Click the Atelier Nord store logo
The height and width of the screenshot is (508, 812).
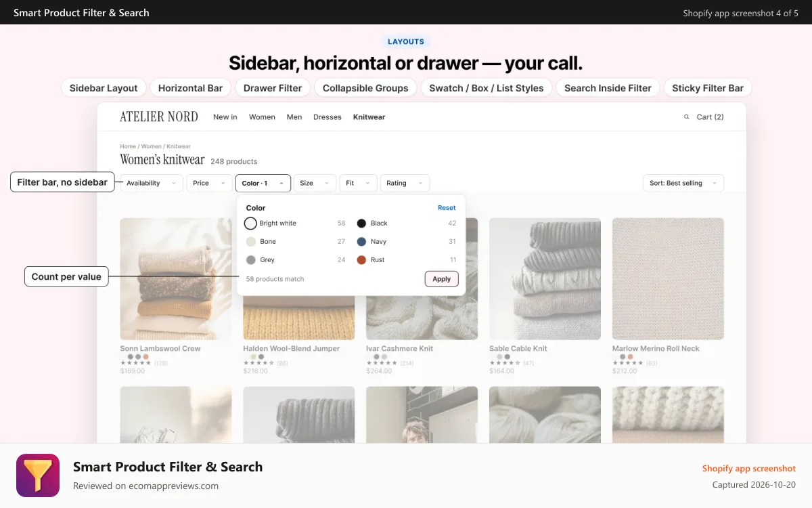[159, 117]
